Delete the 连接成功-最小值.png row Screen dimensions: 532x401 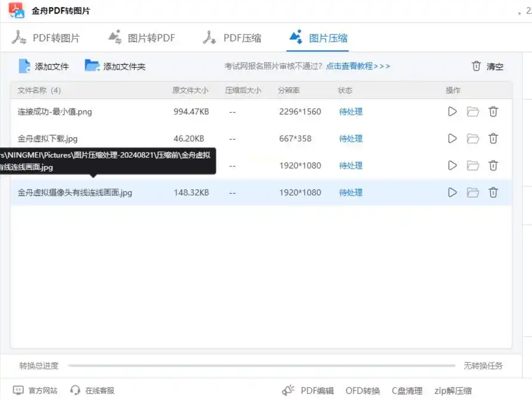pos(493,112)
